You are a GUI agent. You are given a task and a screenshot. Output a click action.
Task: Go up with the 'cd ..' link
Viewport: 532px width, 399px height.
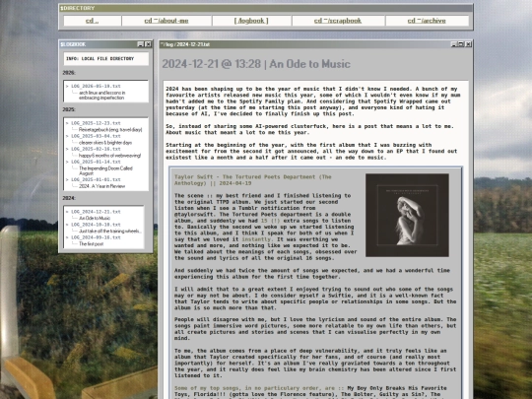click(x=92, y=21)
